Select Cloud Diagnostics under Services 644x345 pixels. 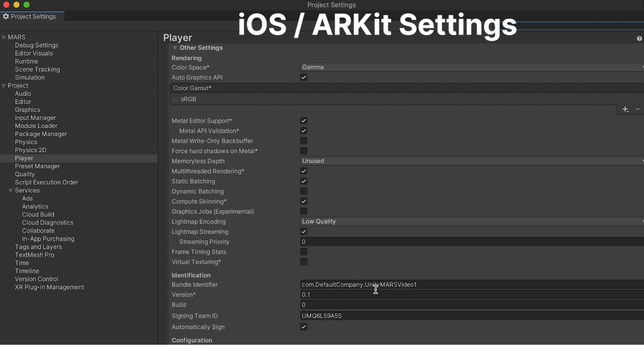(48, 223)
